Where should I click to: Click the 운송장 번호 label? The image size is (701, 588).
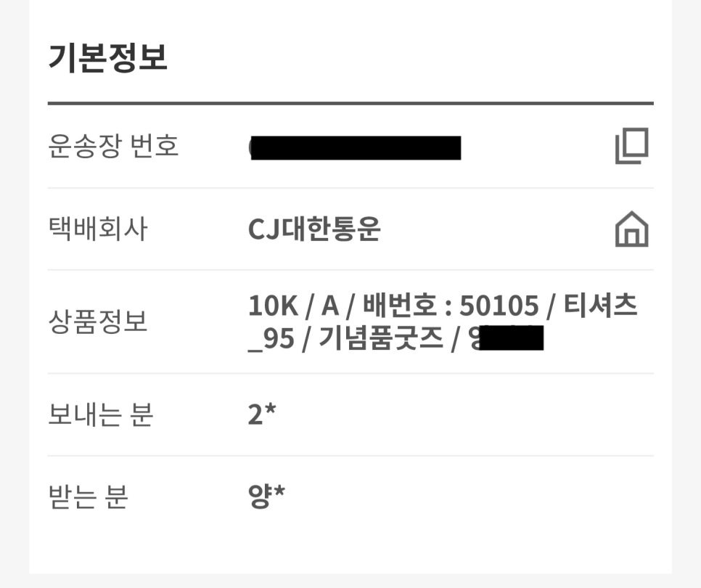pyautogui.click(x=113, y=146)
